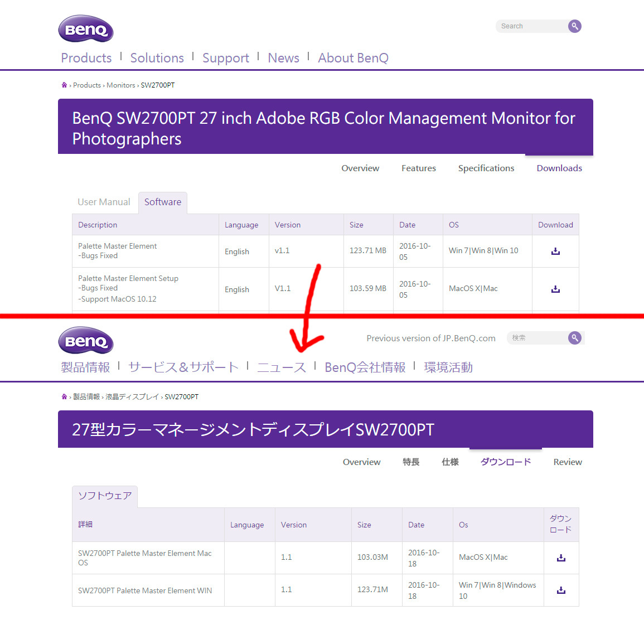Follow the Previous version of JP.BenQ.com link
Image resolution: width=644 pixels, height=644 pixels.
(431, 338)
